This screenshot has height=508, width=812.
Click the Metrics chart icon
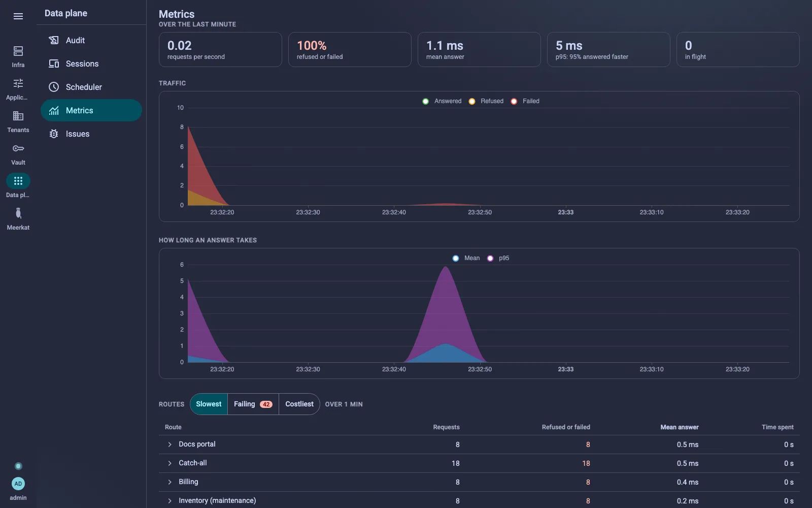(54, 110)
